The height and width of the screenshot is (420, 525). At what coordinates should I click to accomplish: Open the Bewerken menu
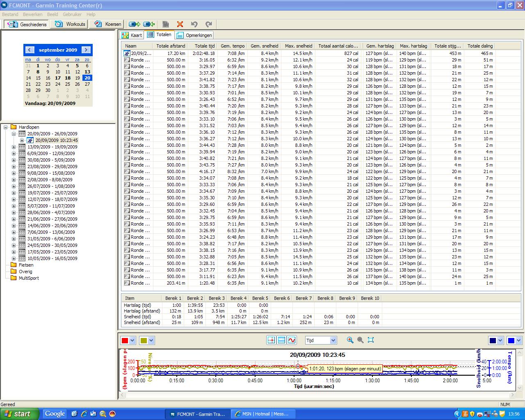(x=33, y=14)
